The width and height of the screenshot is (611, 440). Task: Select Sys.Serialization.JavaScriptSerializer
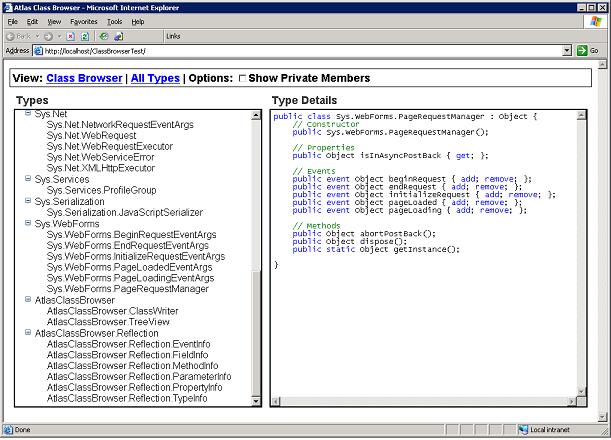[125, 212]
